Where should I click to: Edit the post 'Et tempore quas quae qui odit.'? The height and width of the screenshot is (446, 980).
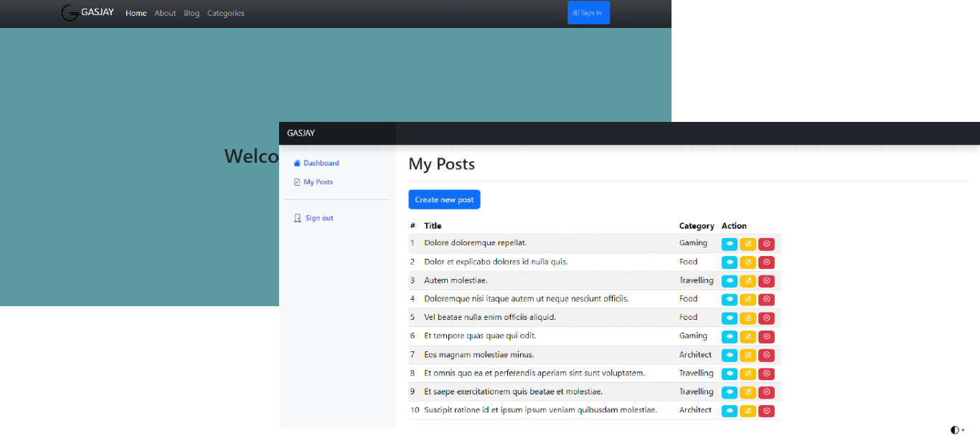coord(748,336)
